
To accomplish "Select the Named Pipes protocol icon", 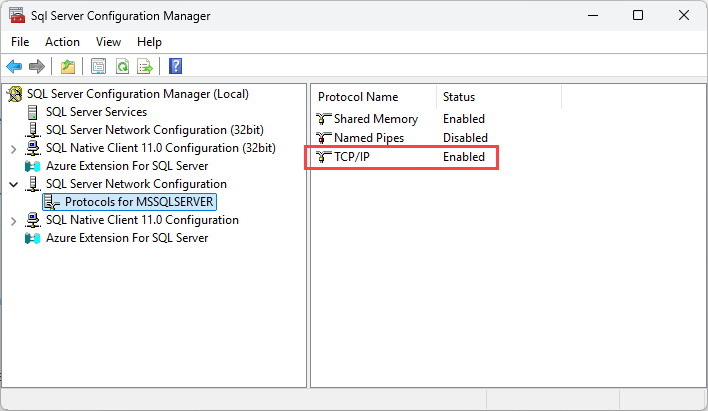I will (x=323, y=138).
